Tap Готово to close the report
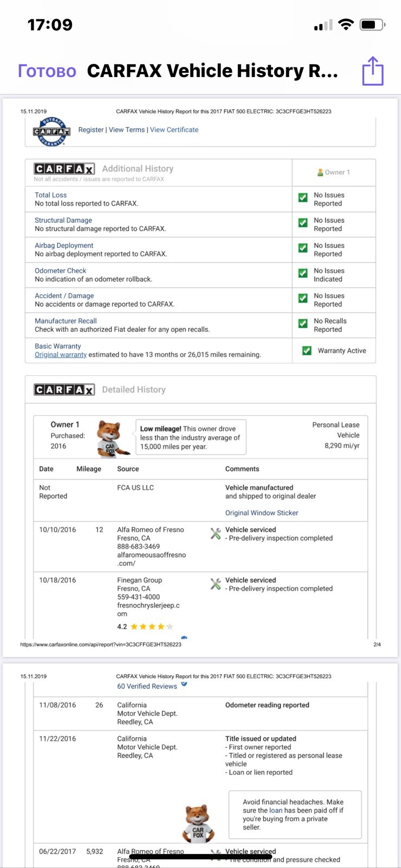The width and height of the screenshot is (401, 868). click(x=47, y=71)
